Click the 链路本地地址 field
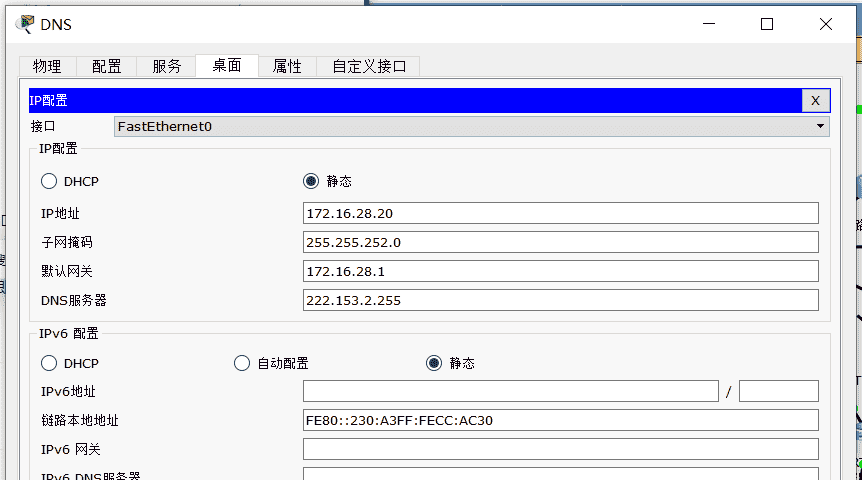Viewport: 862px width, 480px height. click(561, 420)
